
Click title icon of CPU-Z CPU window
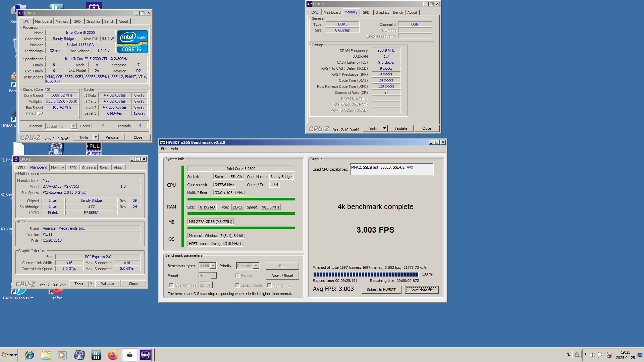[21, 13]
